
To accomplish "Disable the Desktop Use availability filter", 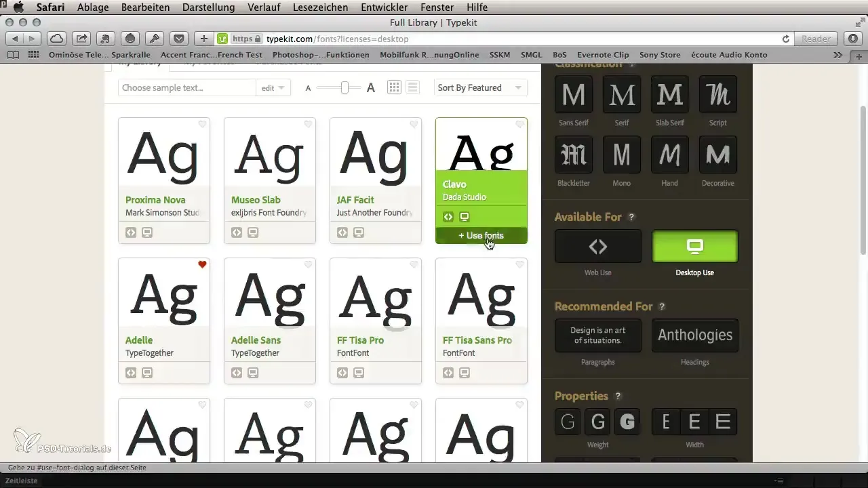I will pos(695,246).
